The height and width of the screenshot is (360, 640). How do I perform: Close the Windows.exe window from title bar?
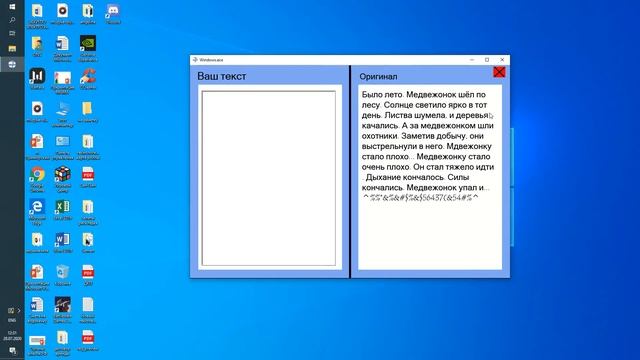(x=502, y=60)
